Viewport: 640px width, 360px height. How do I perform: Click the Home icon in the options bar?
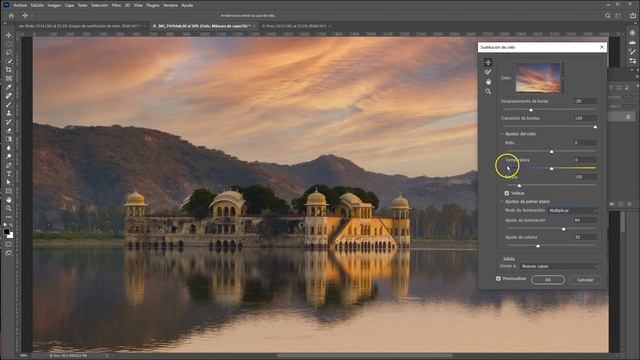coord(11,16)
